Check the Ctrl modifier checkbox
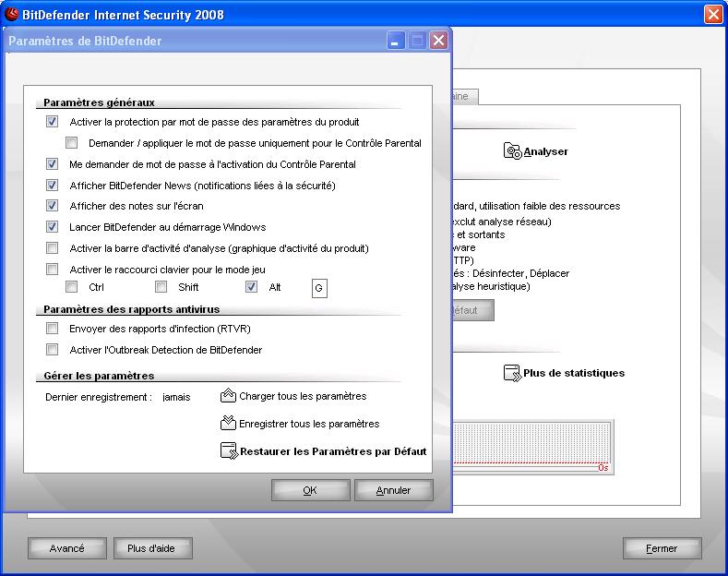Screen dimensions: 728x576 point(71,287)
